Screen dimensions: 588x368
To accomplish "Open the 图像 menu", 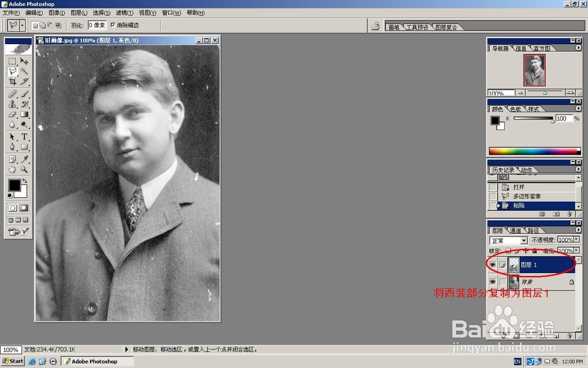I will click(56, 13).
